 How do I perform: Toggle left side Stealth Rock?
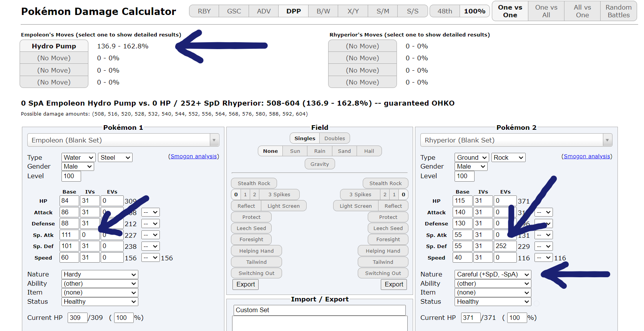(254, 183)
